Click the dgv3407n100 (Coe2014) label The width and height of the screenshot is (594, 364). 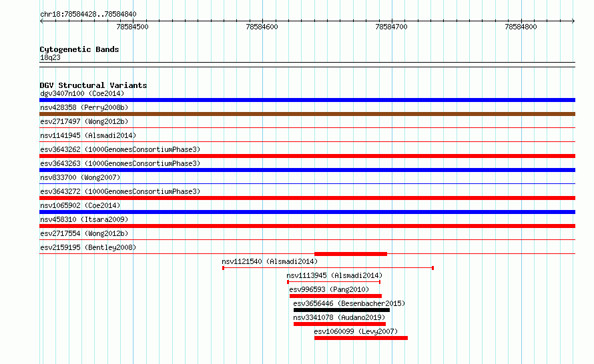click(82, 93)
